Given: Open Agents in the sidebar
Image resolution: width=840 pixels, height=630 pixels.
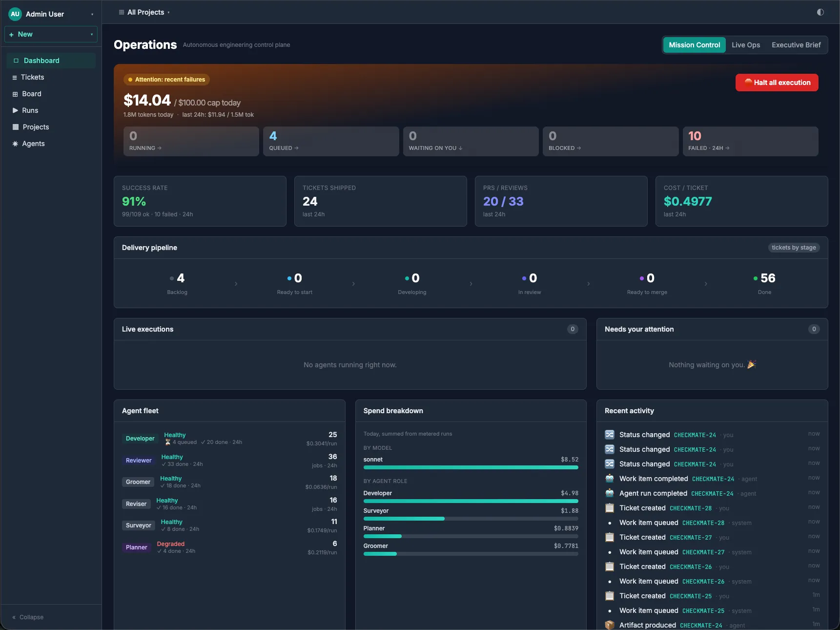Looking at the screenshot, I should pos(51,144).
